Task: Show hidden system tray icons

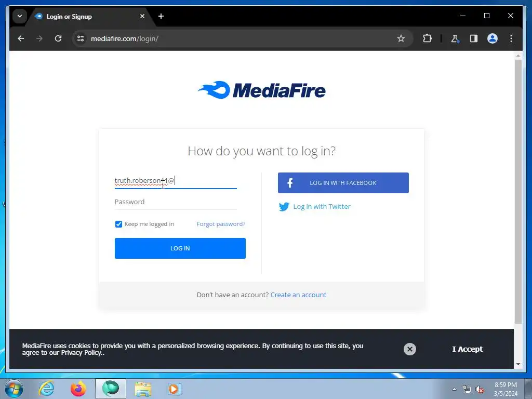Action: pos(454,389)
